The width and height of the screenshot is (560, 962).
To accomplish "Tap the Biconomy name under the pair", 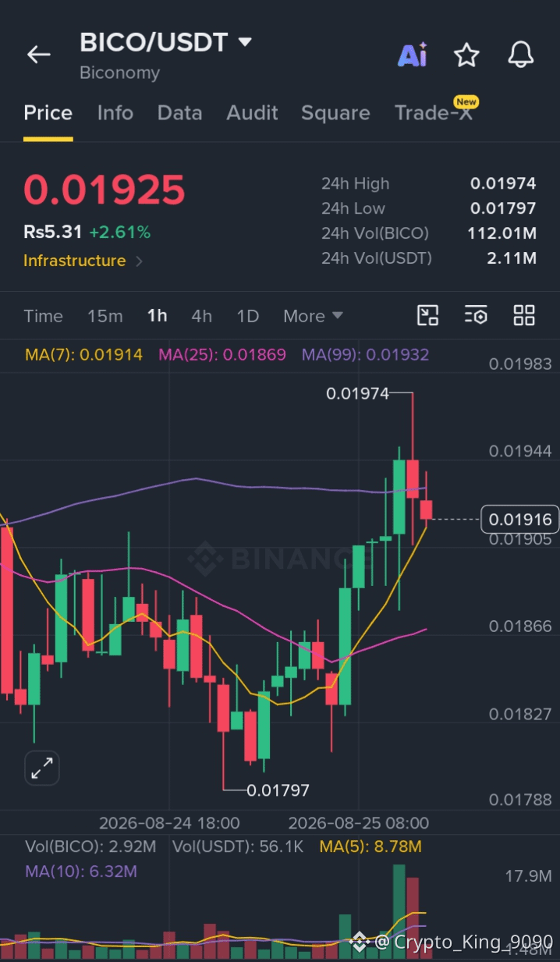I will [x=119, y=73].
